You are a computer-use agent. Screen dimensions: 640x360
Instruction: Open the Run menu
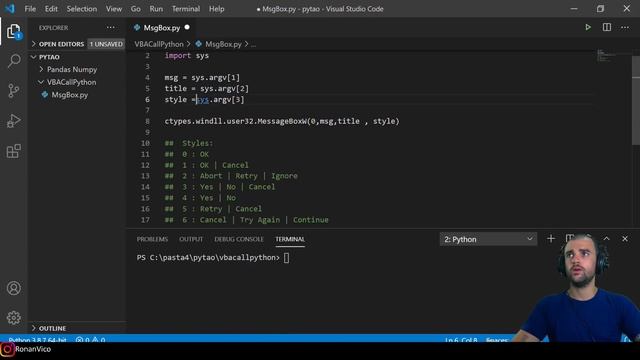(x=156, y=9)
